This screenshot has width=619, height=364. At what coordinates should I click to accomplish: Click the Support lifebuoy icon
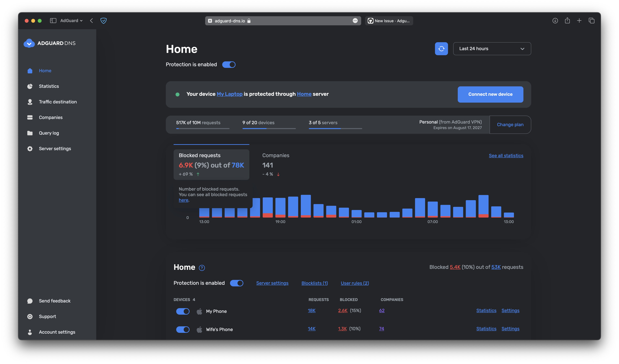(30, 316)
